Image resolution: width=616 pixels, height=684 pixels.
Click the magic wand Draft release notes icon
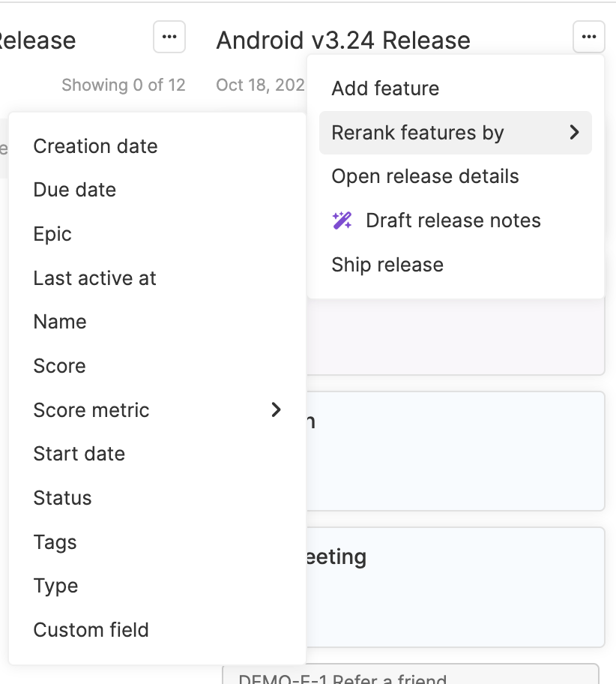click(x=342, y=220)
